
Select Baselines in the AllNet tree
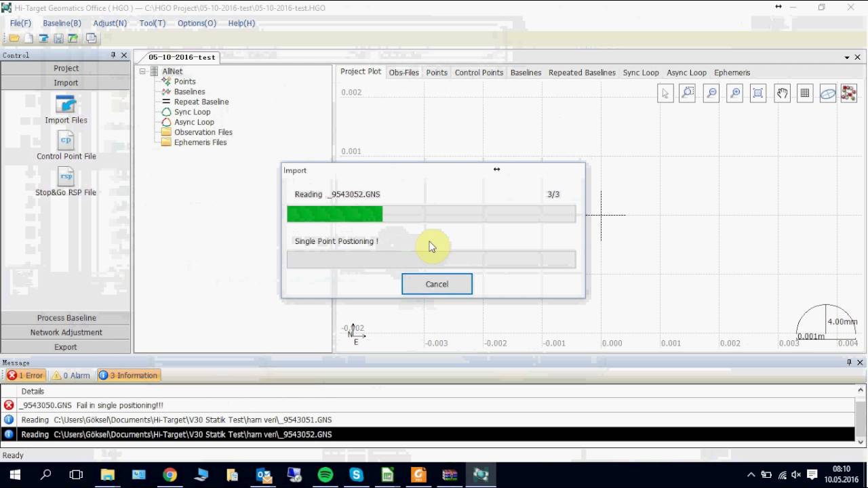click(x=189, y=91)
